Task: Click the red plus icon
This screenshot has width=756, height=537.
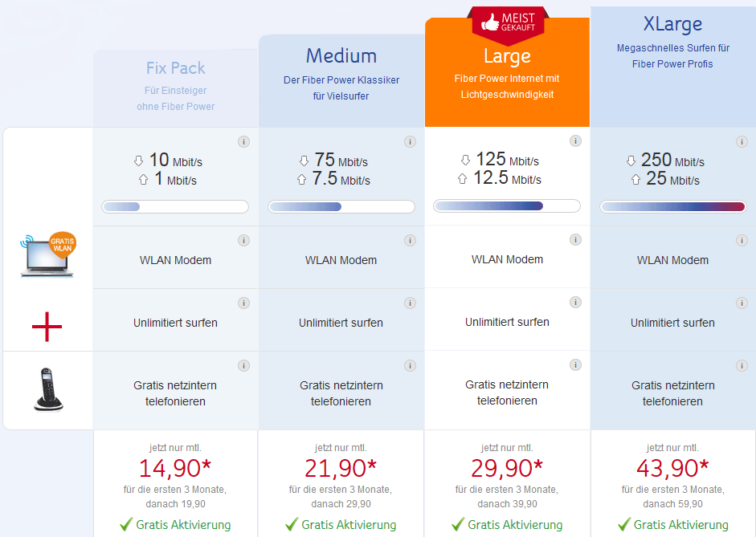Action: pos(47,327)
